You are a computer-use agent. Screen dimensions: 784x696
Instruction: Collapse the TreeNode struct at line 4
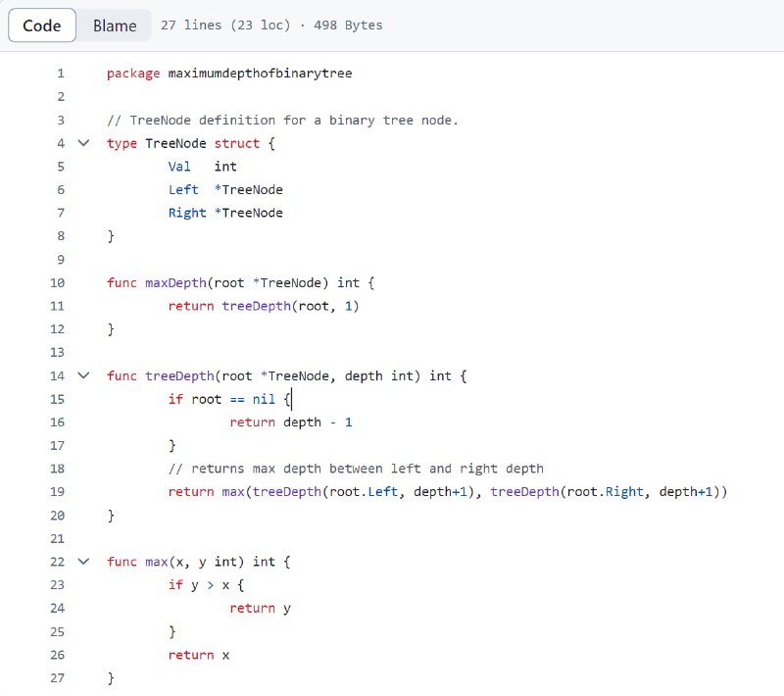point(83,143)
